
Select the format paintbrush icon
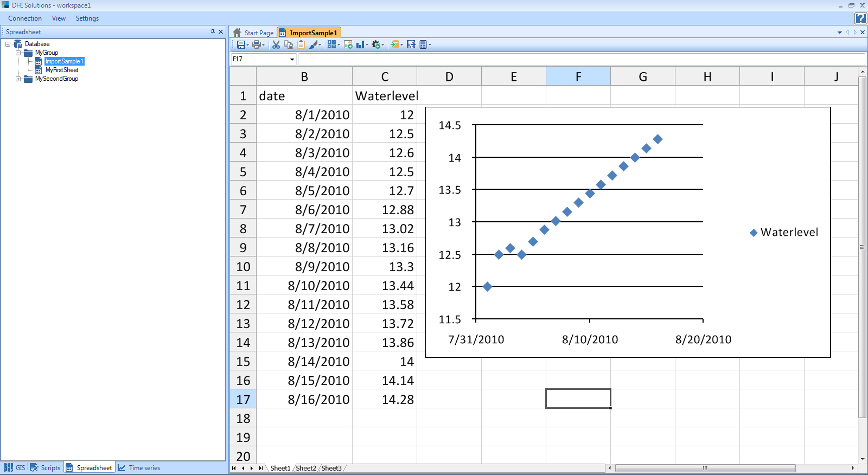314,44
